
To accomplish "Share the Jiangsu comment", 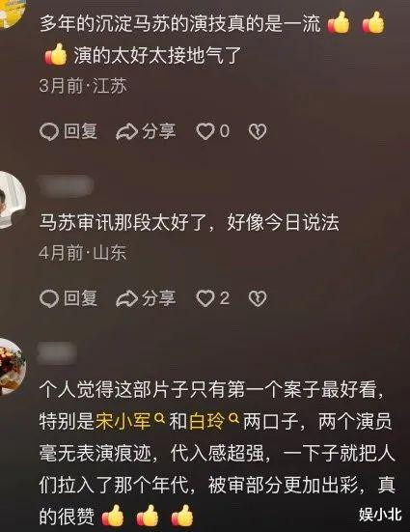I will (x=146, y=131).
